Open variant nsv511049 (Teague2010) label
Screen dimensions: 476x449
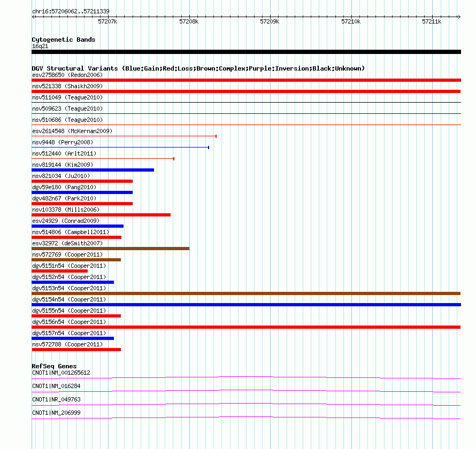67,97
